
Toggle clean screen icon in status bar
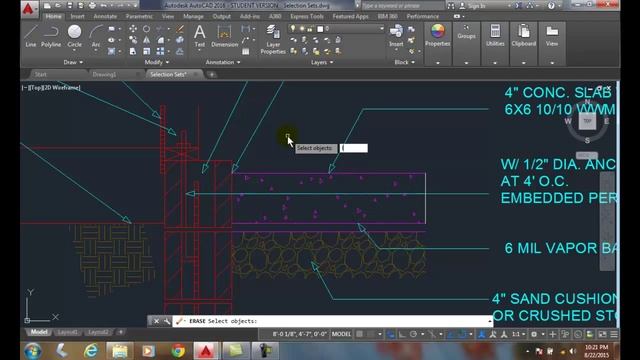(602, 334)
